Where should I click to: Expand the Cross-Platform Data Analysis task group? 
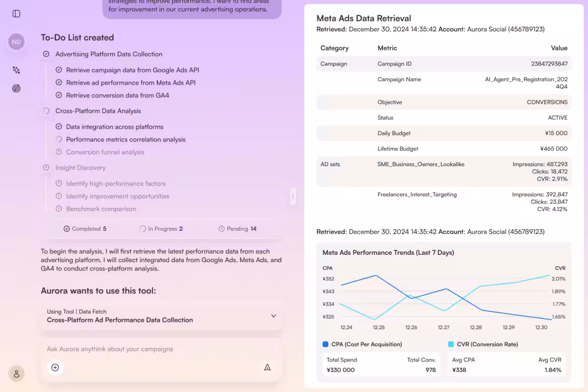[98, 111]
